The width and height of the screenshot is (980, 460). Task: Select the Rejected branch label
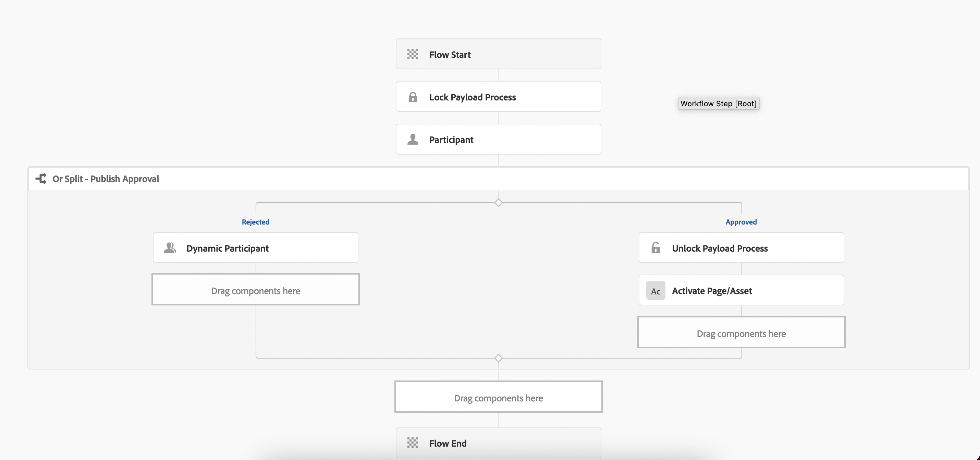(x=255, y=222)
